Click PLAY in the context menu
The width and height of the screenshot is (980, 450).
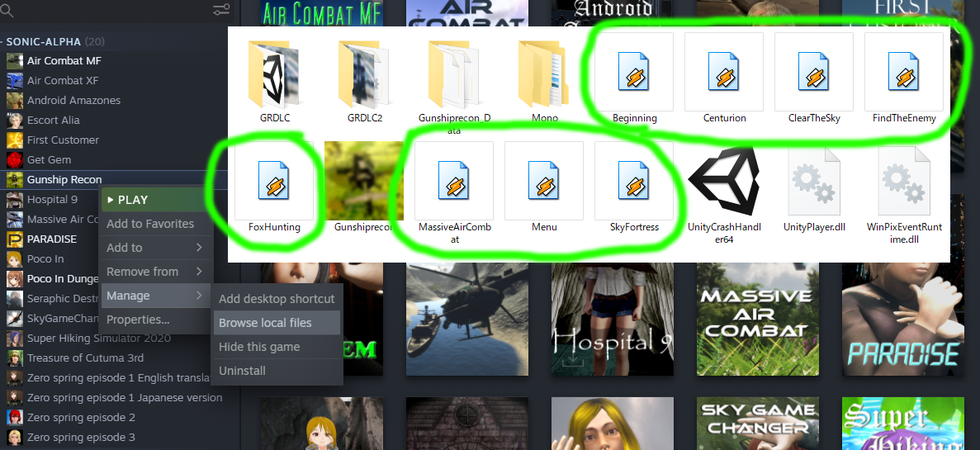coord(156,200)
